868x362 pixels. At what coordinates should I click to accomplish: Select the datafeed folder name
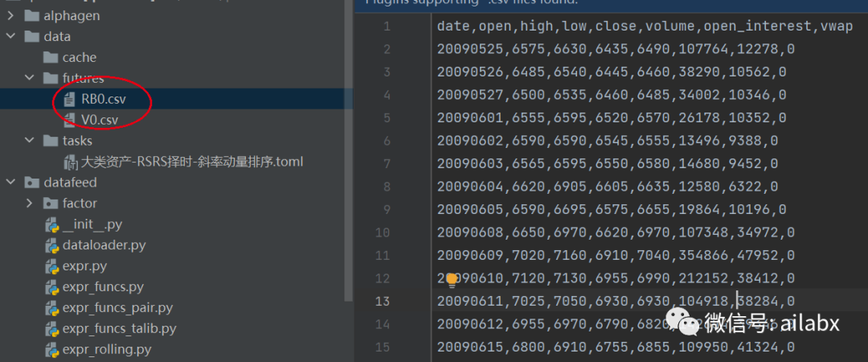click(70, 183)
